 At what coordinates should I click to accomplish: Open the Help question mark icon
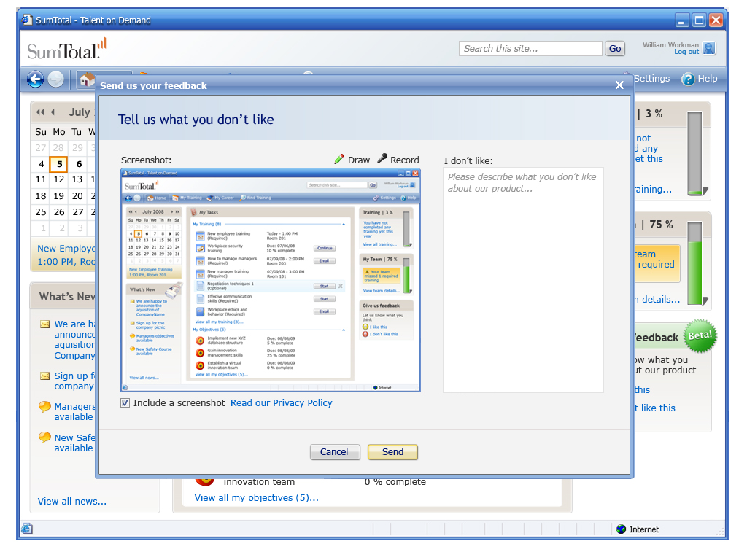coord(688,79)
